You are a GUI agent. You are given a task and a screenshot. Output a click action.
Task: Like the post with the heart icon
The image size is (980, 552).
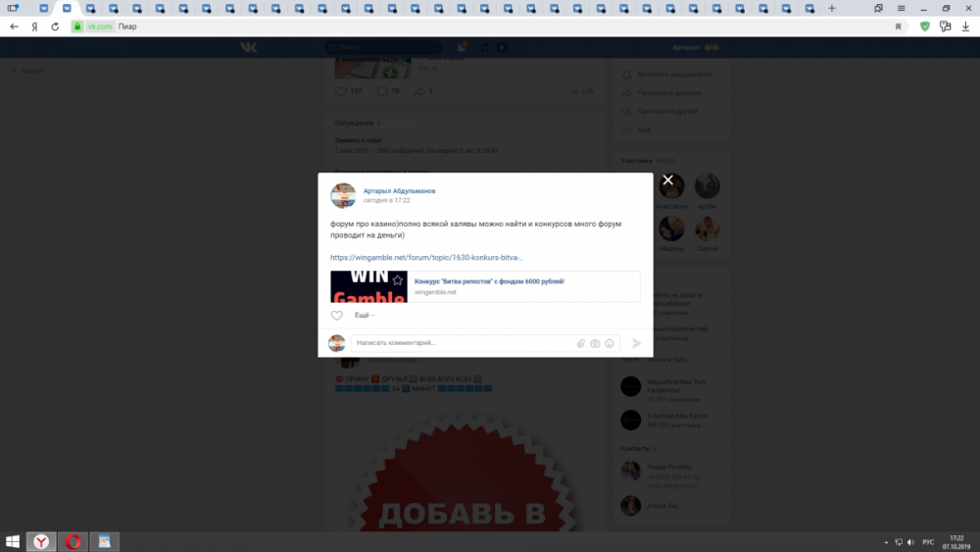pos(336,315)
